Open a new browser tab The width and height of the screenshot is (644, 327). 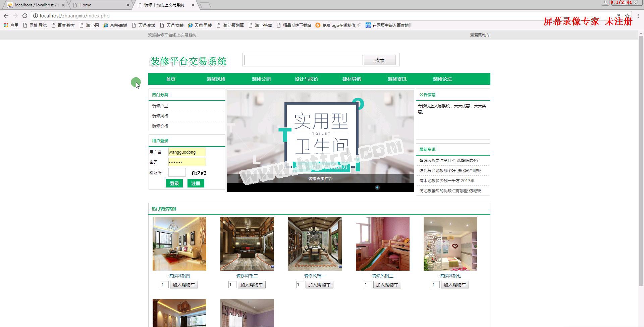coord(205,5)
